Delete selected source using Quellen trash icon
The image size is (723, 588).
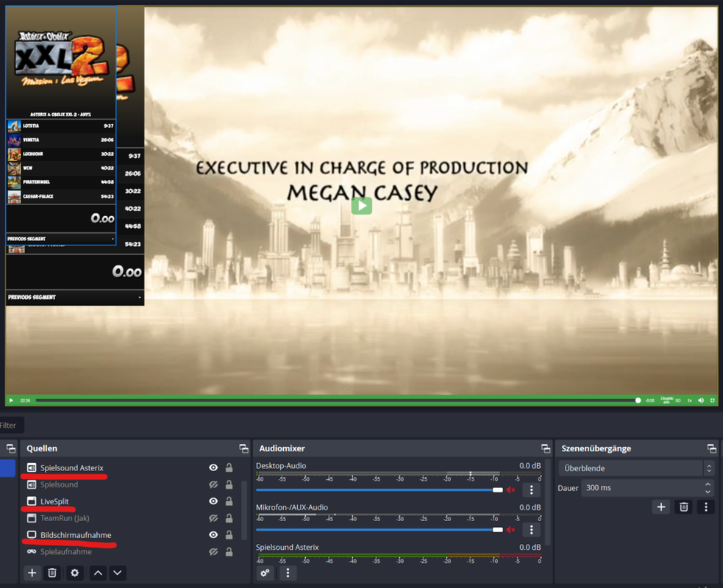(52, 573)
